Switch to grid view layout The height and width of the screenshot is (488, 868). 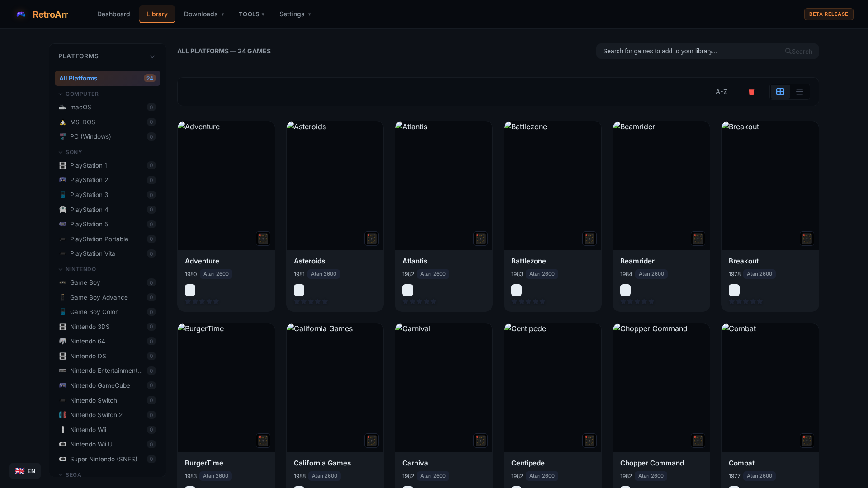coord(780,92)
